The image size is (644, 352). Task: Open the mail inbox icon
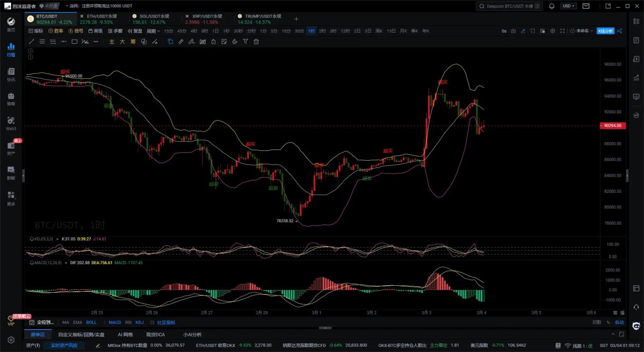pos(586,6)
